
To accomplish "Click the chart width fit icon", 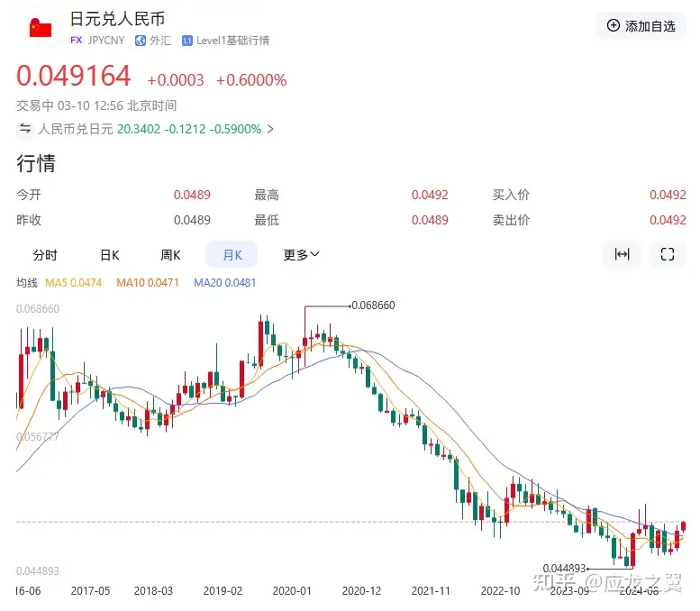I will (x=622, y=255).
